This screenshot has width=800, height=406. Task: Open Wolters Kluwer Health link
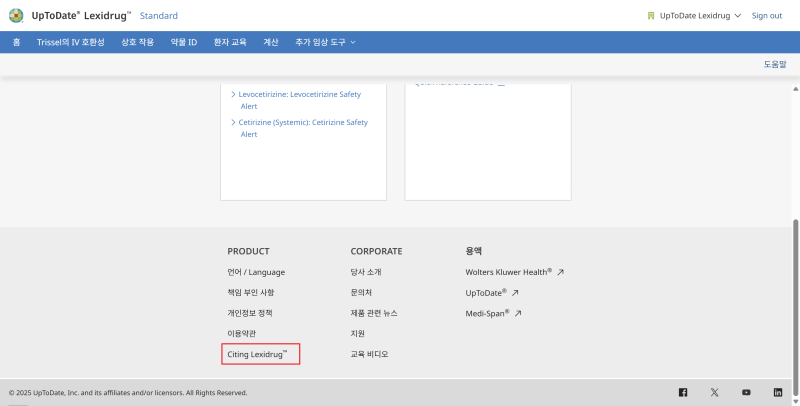(509, 272)
